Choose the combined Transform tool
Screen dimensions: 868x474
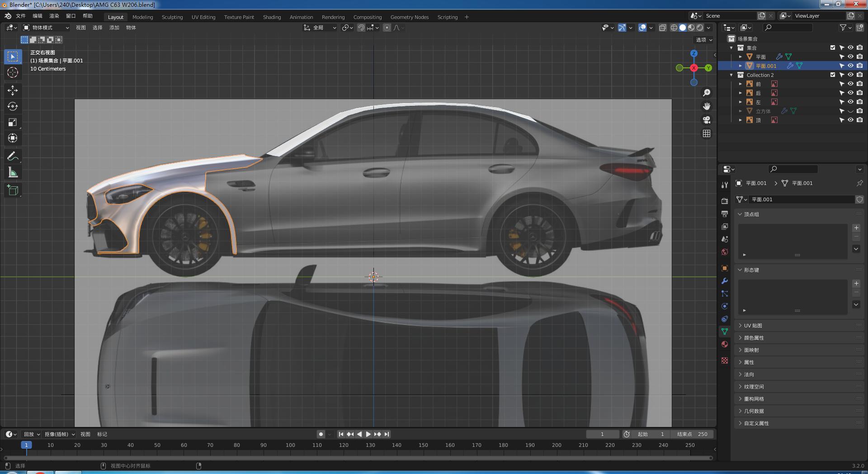click(x=13, y=138)
